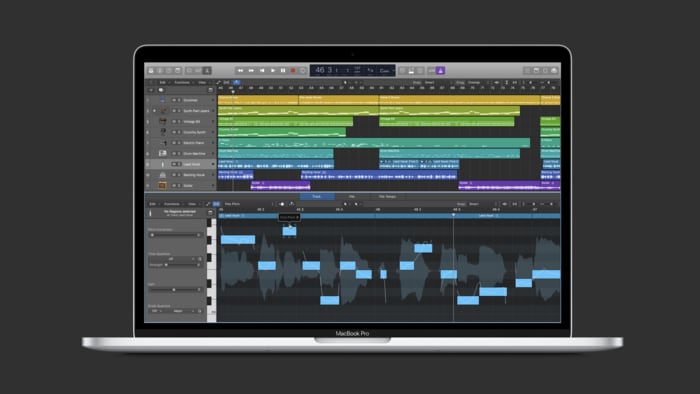Click the Synth Pad Layers track icon
This screenshot has width=700, height=394.
pyautogui.click(x=163, y=111)
